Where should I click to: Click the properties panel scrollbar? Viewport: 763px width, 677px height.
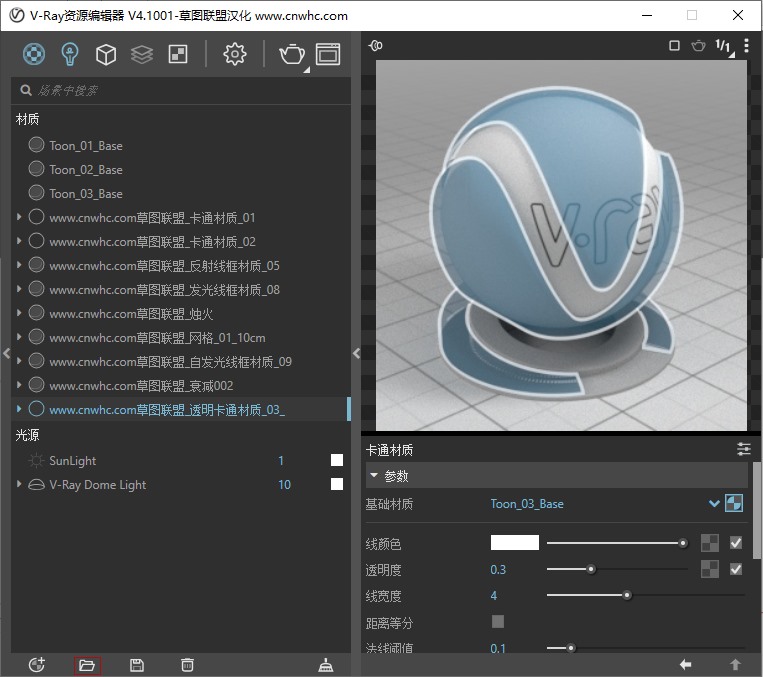tap(757, 510)
